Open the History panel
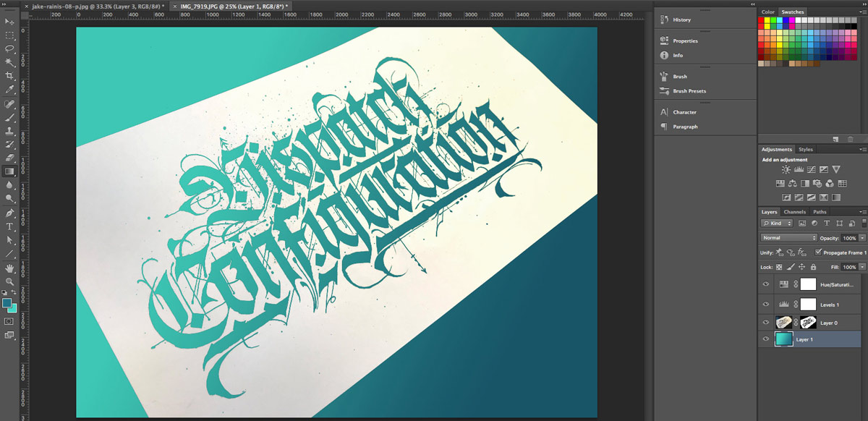Viewport: 868px width, 421px height. coord(681,20)
